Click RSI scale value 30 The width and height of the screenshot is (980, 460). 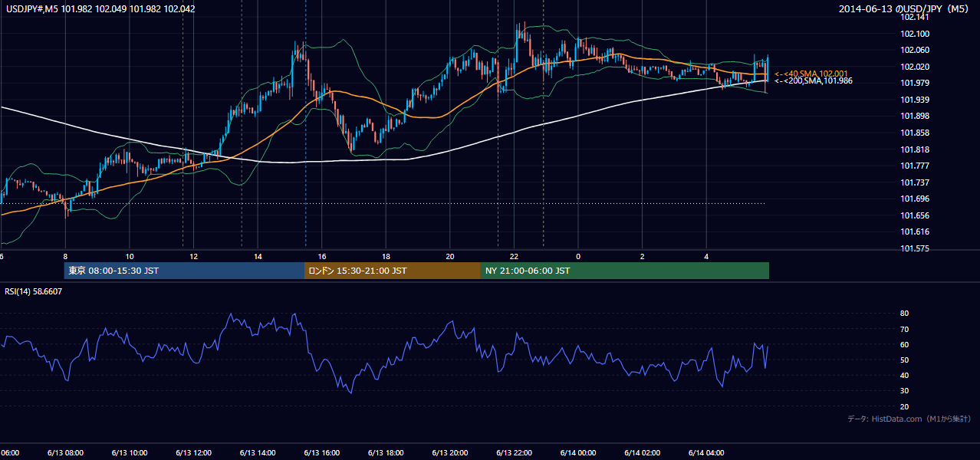pos(905,390)
